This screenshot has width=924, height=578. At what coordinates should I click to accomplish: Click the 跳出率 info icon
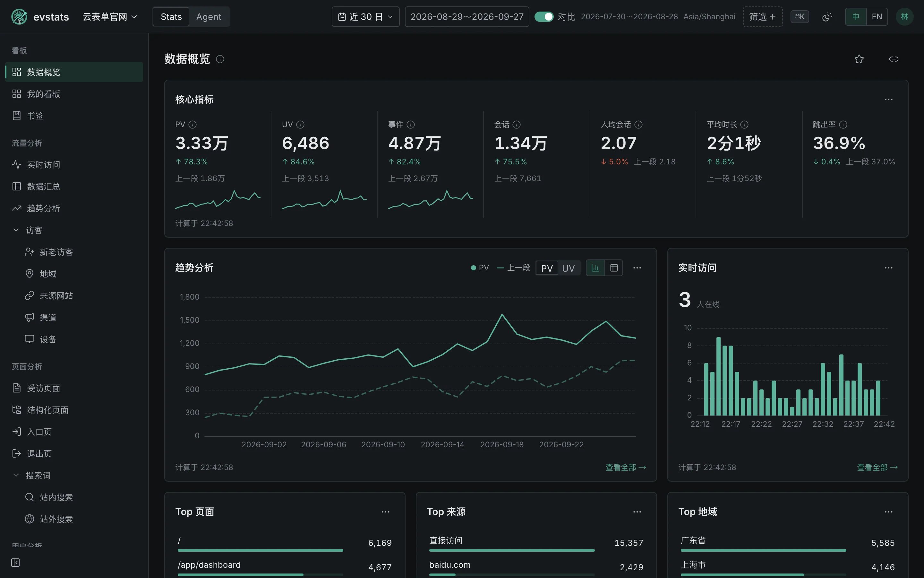click(843, 125)
